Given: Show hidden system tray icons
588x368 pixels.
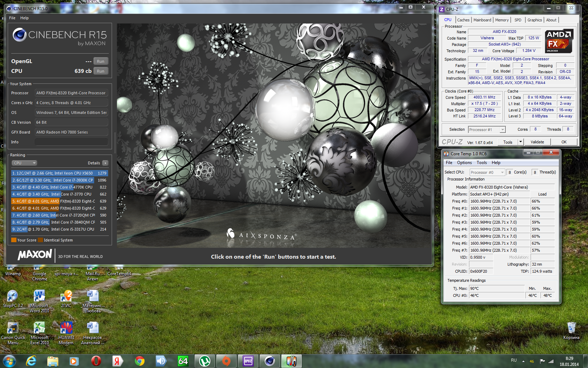Looking at the screenshot, I should coord(523,361).
